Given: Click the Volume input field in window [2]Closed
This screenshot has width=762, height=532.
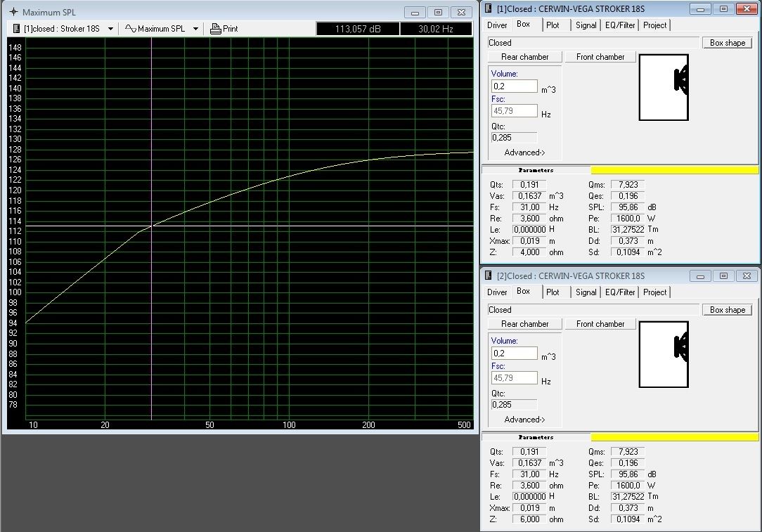Looking at the screenshot, I should click(514, 353).
